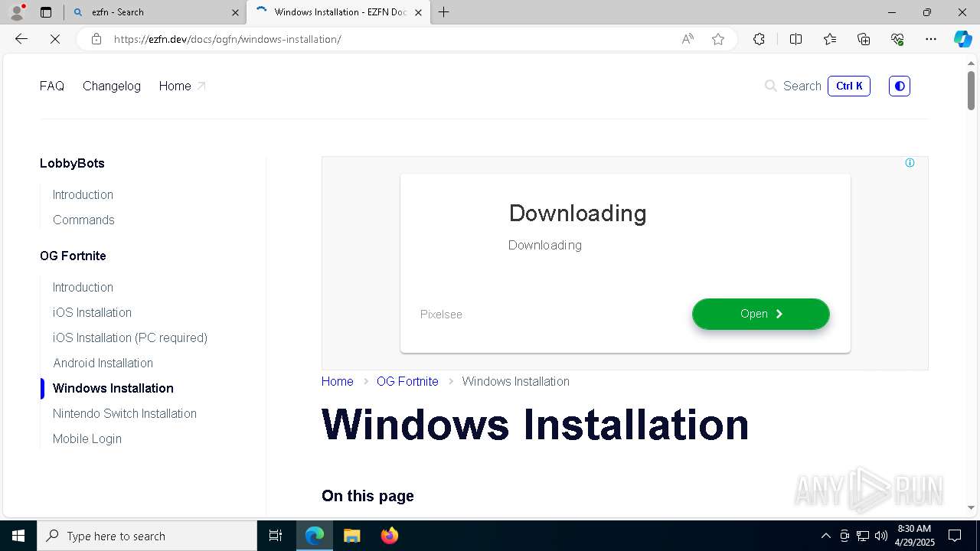The width and height of the screenshot is (980, 551).
Task: Open Edge Settings and more menu
Action: (931, 39)
